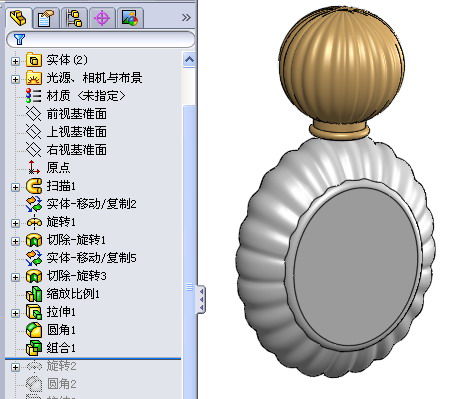Click the blue rollback bar
Image resolution: width=458 pixels, height=399 pixels.
click(93, 359)
